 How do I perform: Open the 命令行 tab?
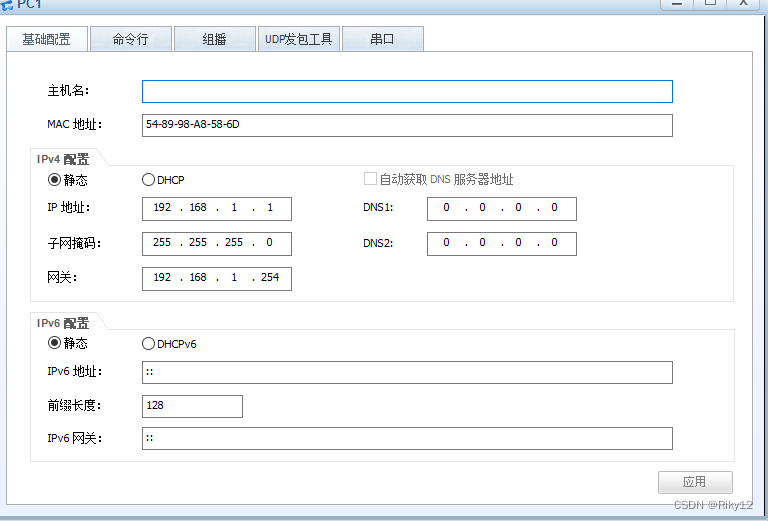[x=131, y=39]
